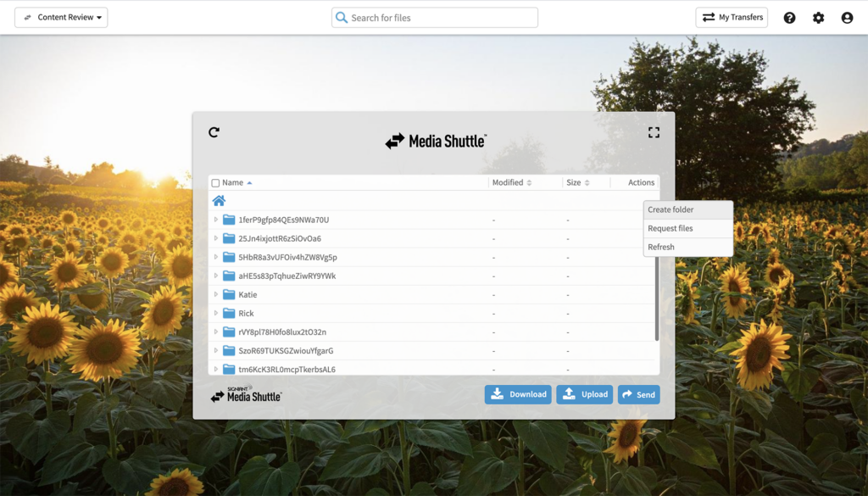Go to the home folder icon

219,201
